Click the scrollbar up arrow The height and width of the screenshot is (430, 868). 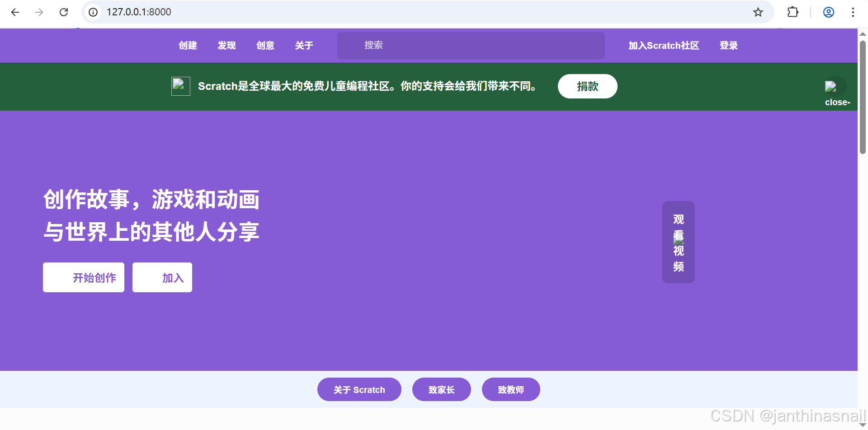(x=863, y=34)
